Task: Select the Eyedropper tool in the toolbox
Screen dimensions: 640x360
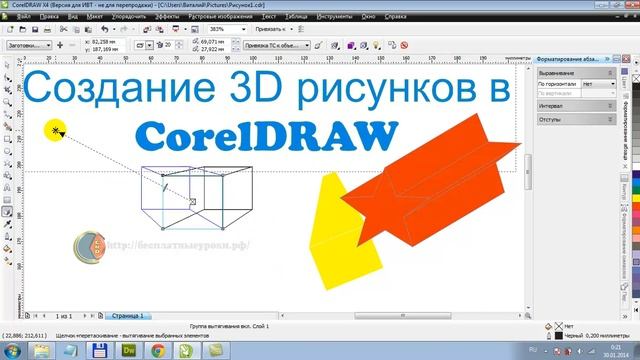Action: (7, 224)
